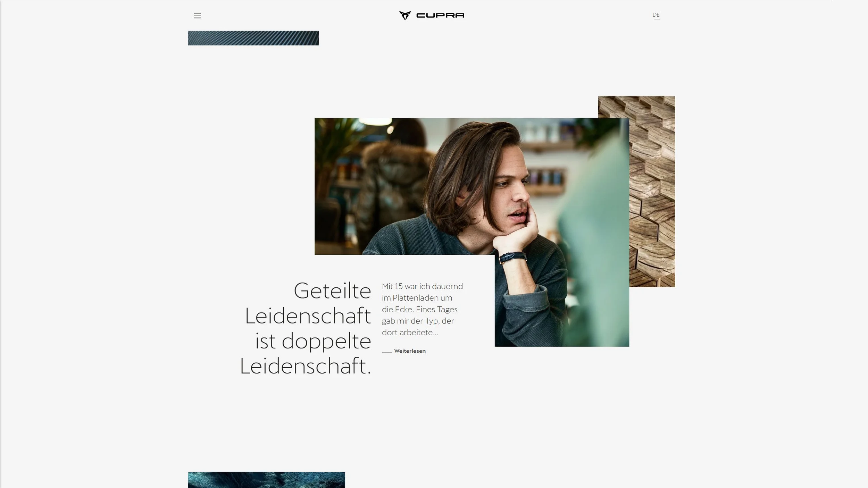Image resolution: width=868 pixels, height=488 pixels.
Task: Click the Weiterlesen link
Action: pyautogui.click(x=410, y=351)
